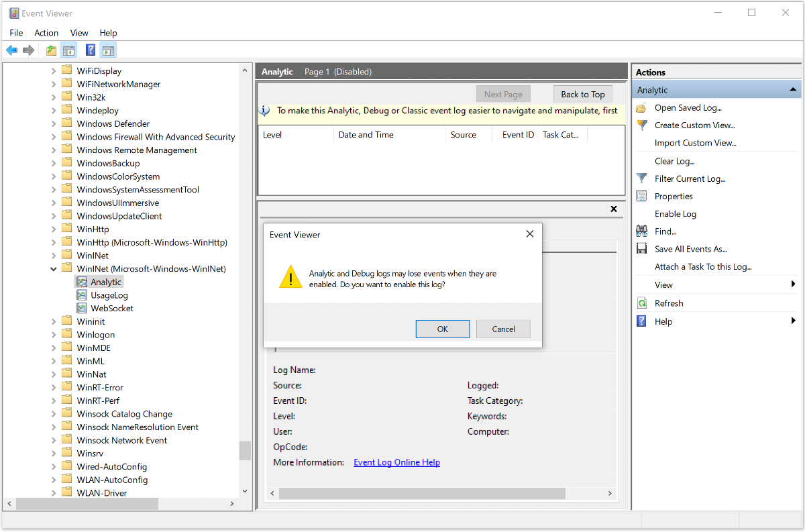Click the Level column header
Image resolution: width=805 pixels, height=532 pixels.
(x=296, y=135)
